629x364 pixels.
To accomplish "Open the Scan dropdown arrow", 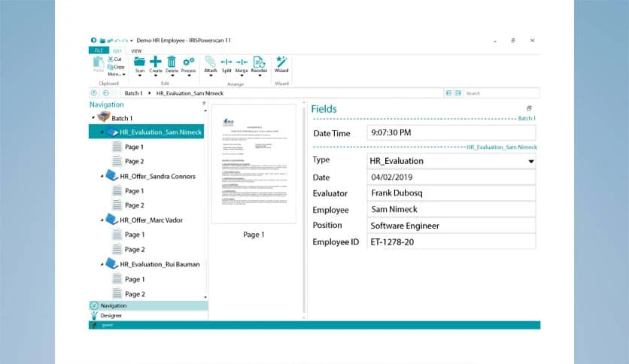I will pos(140,76).
